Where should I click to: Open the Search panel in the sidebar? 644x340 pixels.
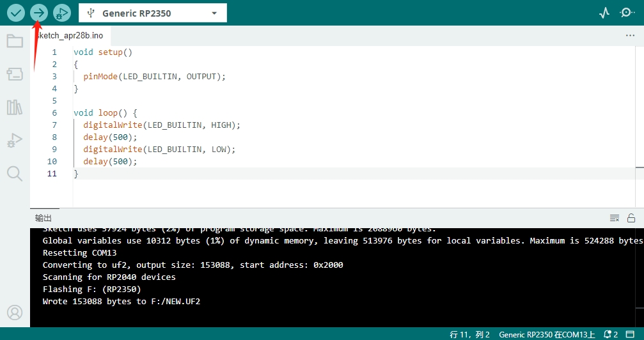point(14,173)
